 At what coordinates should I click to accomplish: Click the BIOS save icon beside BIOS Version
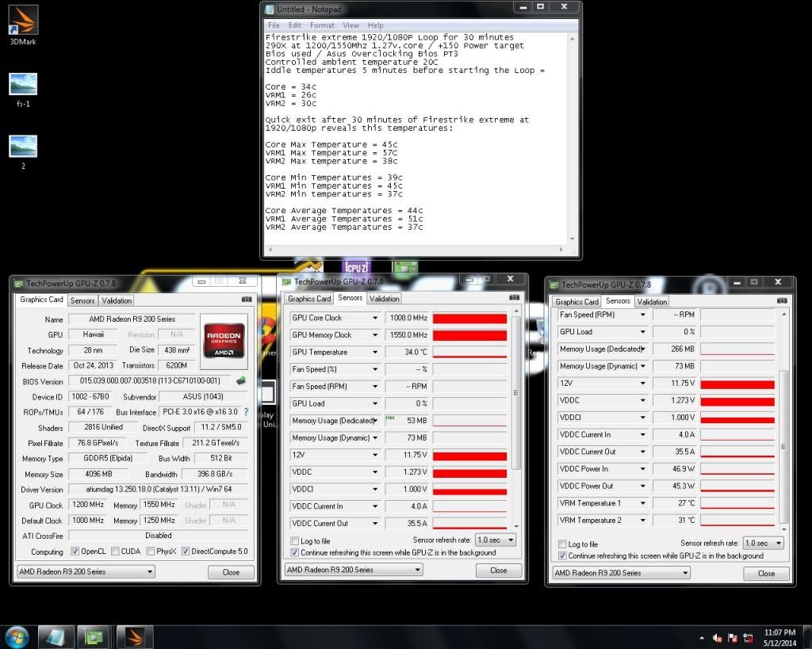pos(241,381)
